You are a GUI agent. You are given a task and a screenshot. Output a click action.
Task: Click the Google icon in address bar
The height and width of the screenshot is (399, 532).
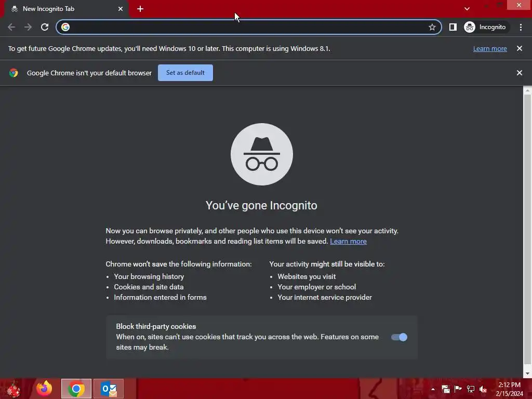[x=65, y=27]
